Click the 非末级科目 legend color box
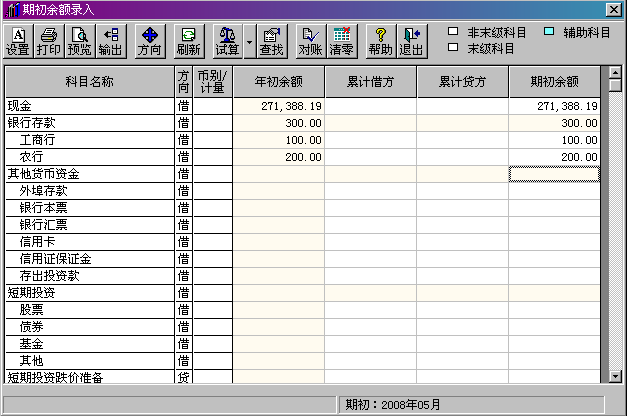 click(453, 31)
